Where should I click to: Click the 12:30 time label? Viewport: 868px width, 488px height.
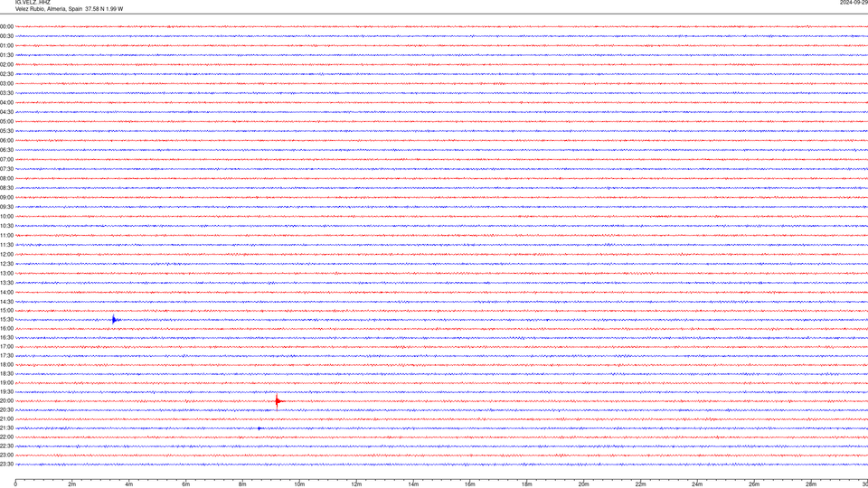coord(6,263)
